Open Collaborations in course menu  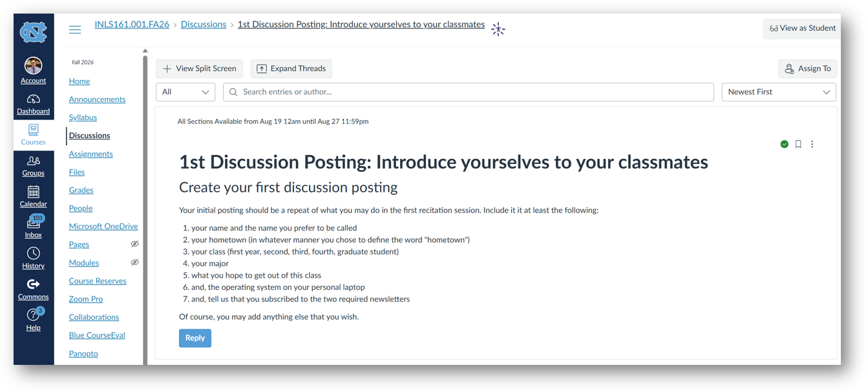coord(94,317)
